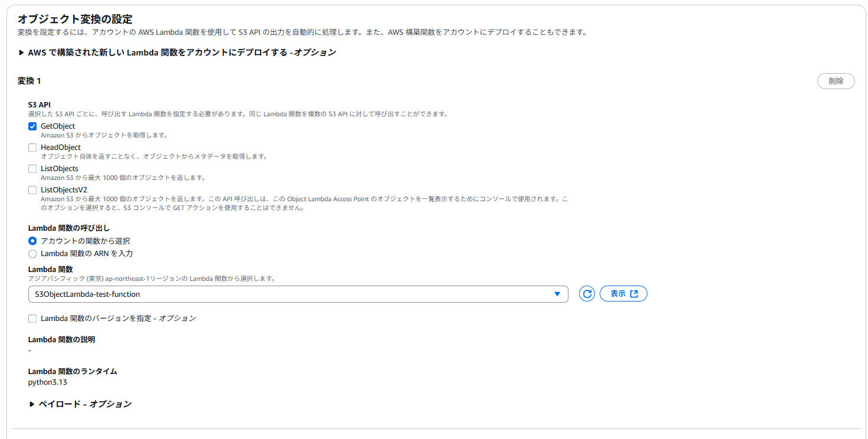The image size is (868, 439).
Task: Expand the ペイロード - オプション section
Action: point(80,404)
